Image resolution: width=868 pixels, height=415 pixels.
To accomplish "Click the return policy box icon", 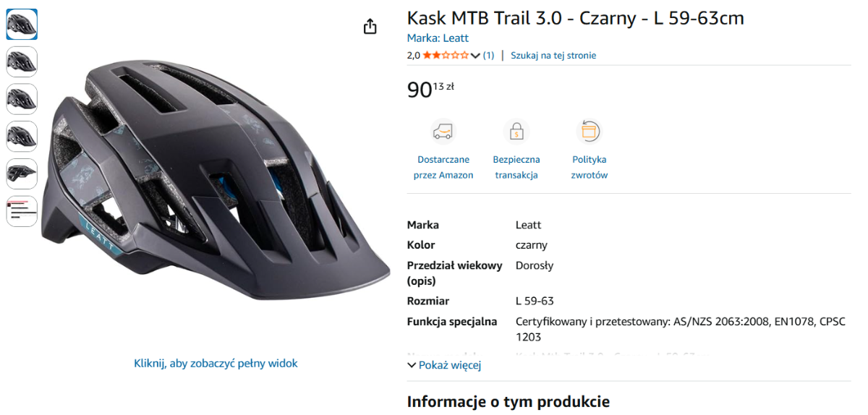I will pos(590,131).
